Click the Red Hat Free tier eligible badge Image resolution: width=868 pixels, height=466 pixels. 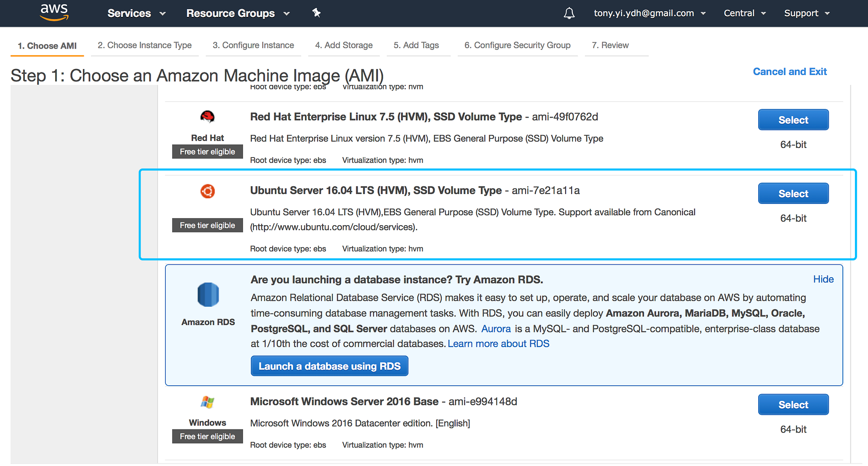[207, 152]
